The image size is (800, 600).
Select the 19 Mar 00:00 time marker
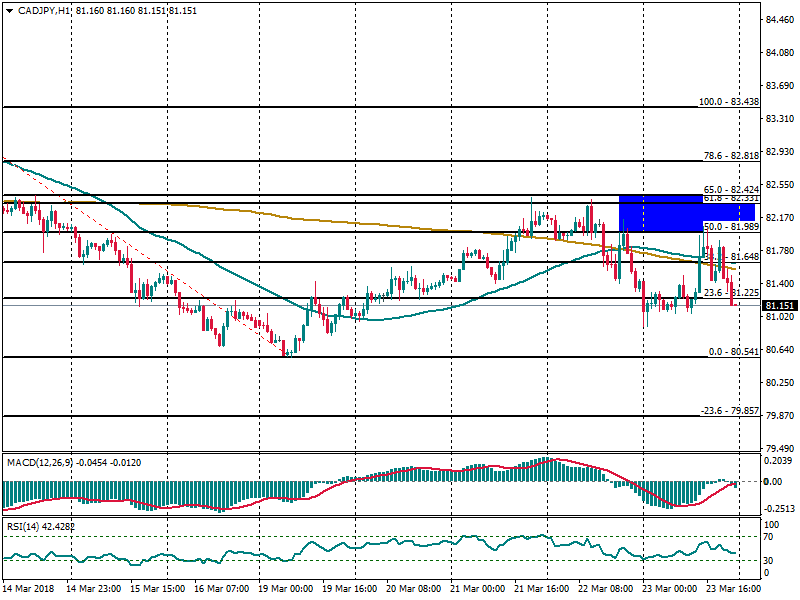click(286, 590)
